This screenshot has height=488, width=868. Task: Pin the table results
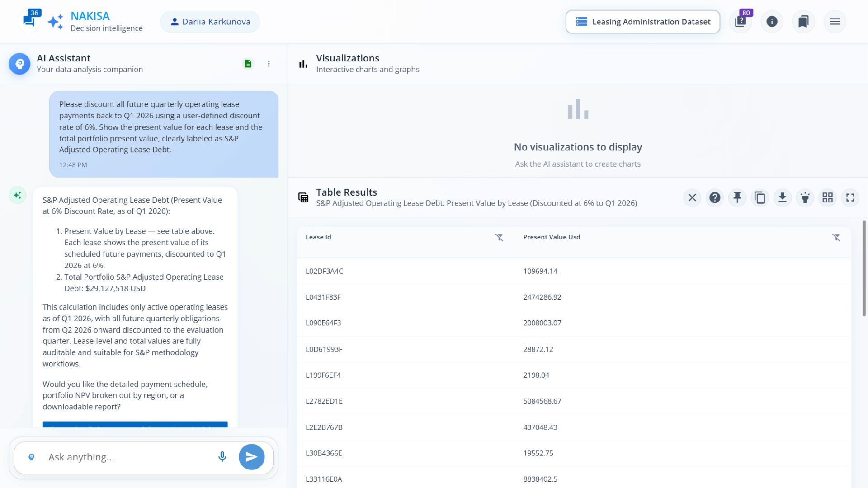tap(737, 197)
